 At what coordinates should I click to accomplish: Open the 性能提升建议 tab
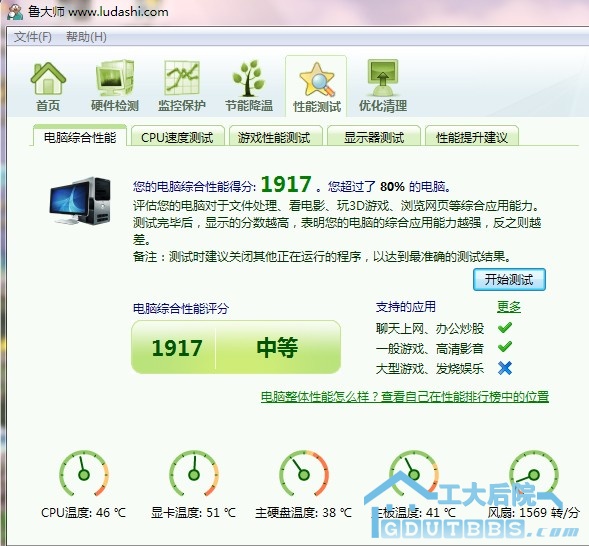coord(472,137)
